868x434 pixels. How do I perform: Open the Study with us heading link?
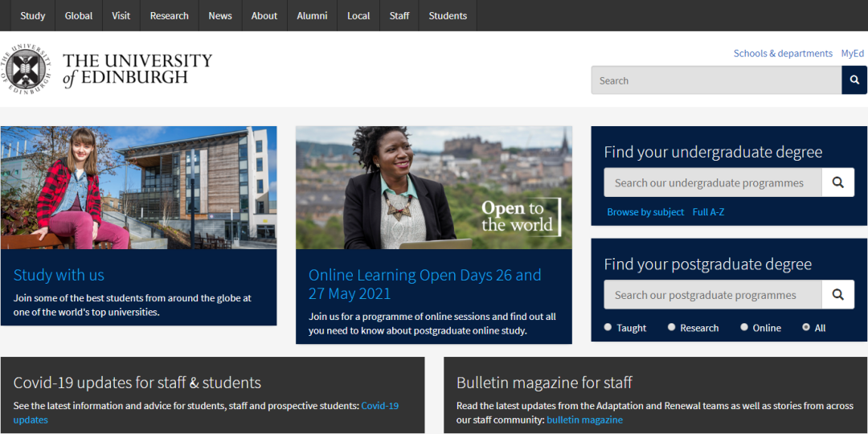coord(59,275)
